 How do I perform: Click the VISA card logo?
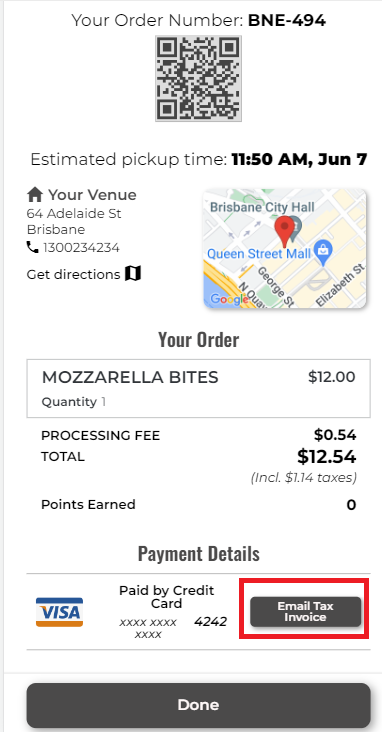pos(59,612)
